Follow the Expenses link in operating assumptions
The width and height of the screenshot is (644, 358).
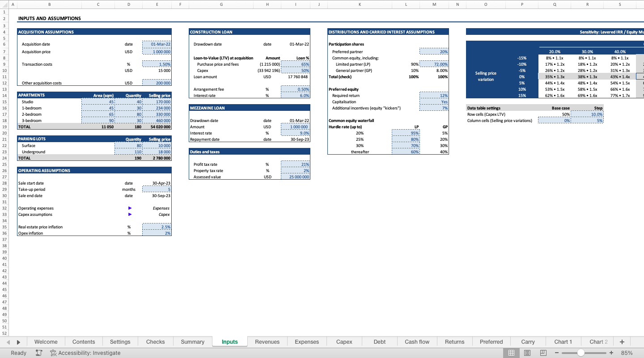tap(161, 208)
